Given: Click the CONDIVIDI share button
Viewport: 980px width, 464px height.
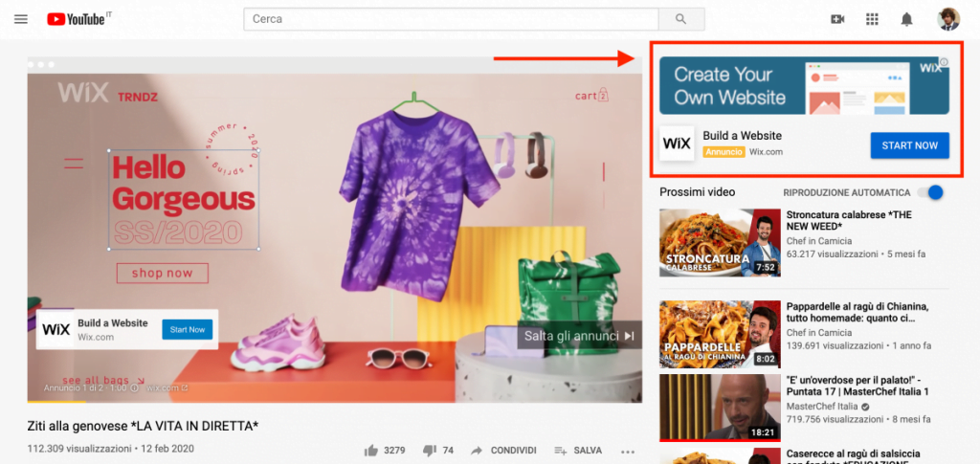Looking at the screenshot, I should [x=503, y=451].
